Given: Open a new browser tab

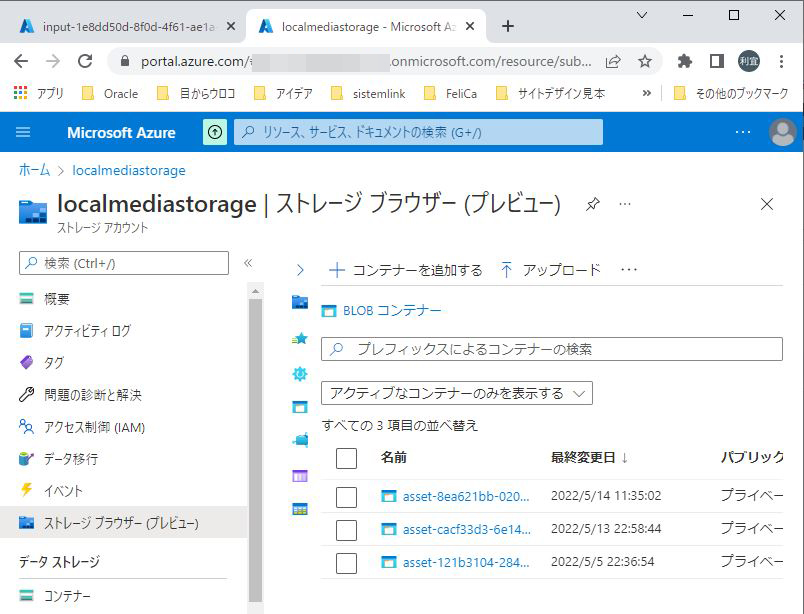Looking at the screenshot, I should pos(508,26).
